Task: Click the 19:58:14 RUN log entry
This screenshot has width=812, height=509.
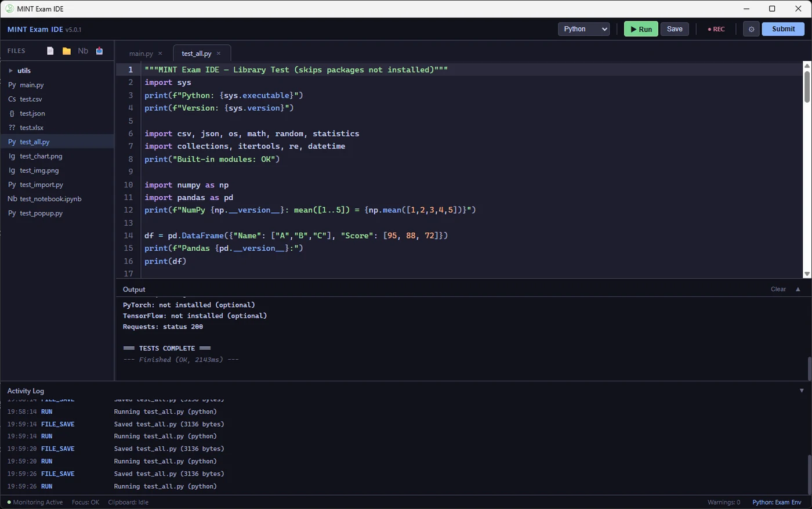Action: pyautogui.click(x=112, y=411)
